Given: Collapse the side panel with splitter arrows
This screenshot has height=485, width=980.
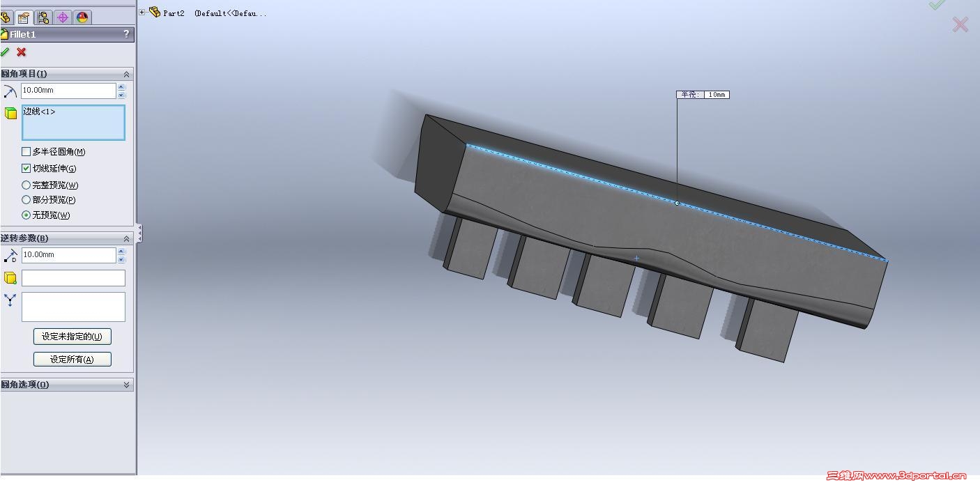Looking at the screenshot, I should (x=139, y=233).
